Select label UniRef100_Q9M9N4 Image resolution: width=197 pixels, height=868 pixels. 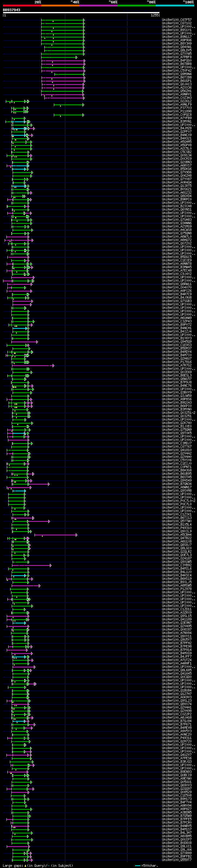point(177,74)
